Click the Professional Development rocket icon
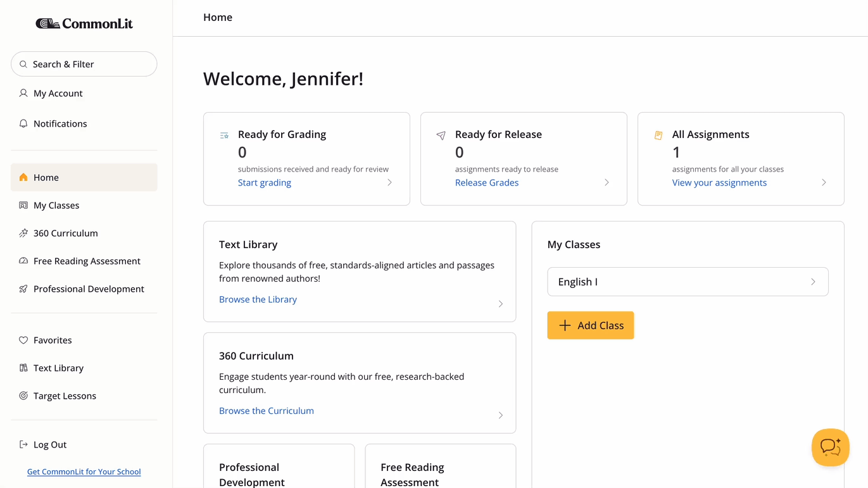Viewport: 868px width, 488px height. (23, 289)
